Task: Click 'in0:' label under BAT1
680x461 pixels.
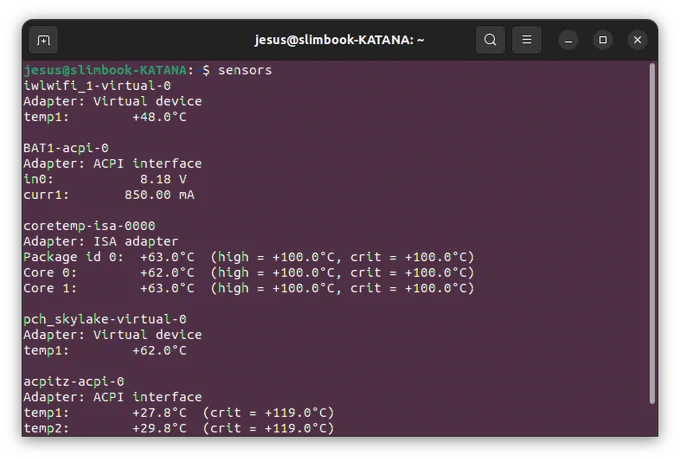Action: pos(39,180)
